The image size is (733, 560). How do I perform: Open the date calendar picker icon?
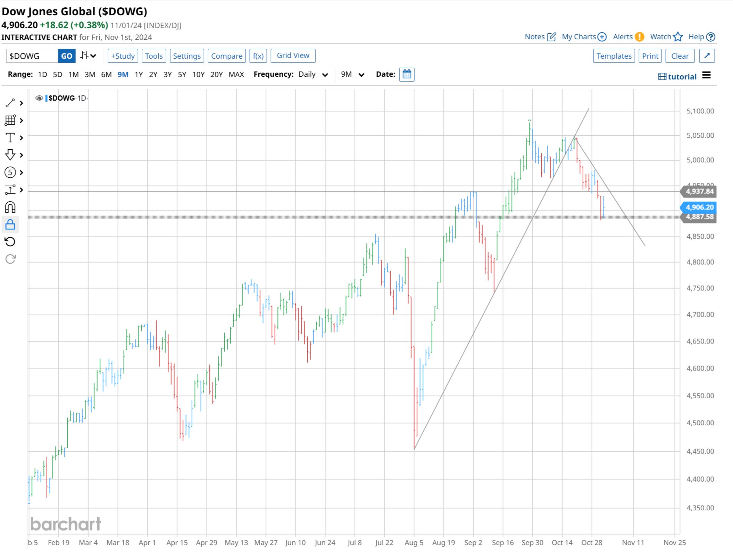pos(407,74)
